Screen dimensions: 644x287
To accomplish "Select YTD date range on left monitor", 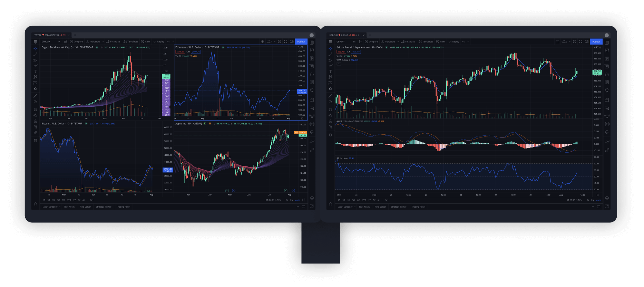I will pyautogui.click(x=69, y=200).
